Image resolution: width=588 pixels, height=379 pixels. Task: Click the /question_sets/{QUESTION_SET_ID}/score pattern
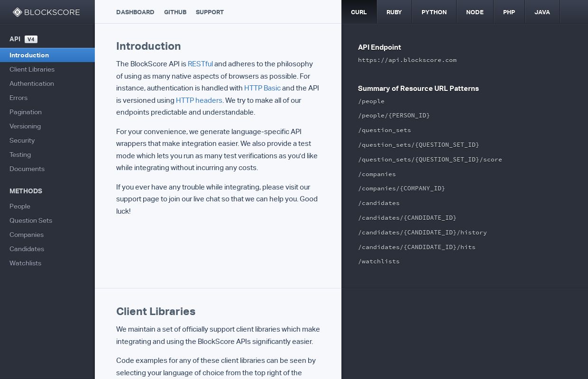pos(430,160)
